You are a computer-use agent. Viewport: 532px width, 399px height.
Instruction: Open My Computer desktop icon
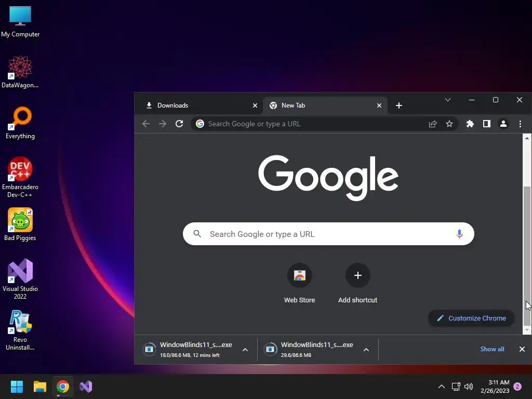point(20,22)
